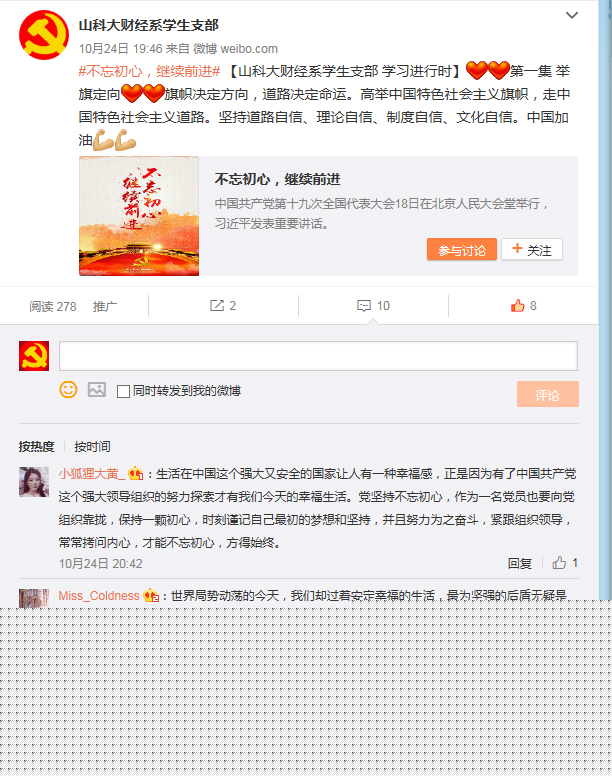
Task: Follow the topic with 关注 button
Action: (x=532, y=249)
